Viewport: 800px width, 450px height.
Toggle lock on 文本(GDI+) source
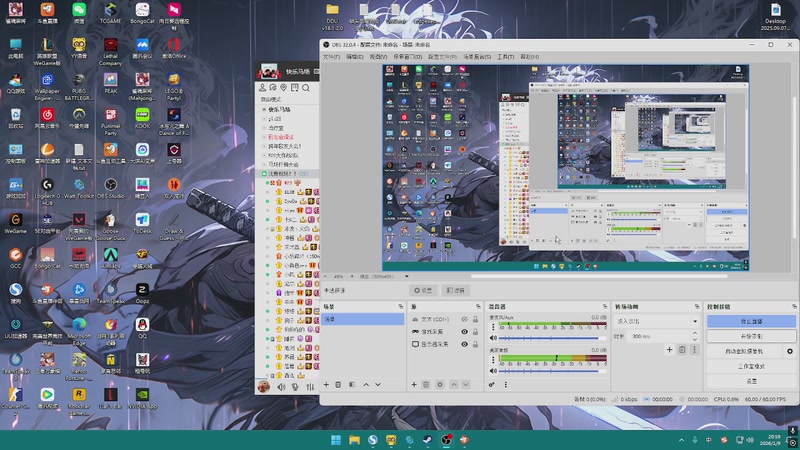[476, 319]
